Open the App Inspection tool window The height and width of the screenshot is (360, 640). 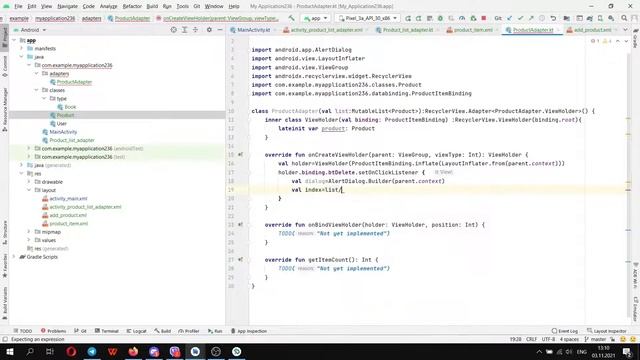[x=249, y=331]
